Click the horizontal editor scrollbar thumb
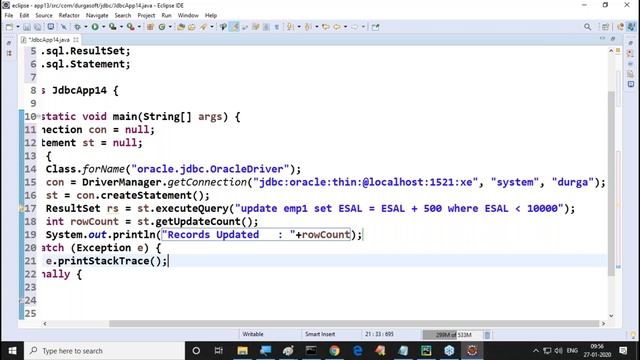 click(x=353, y=324)
